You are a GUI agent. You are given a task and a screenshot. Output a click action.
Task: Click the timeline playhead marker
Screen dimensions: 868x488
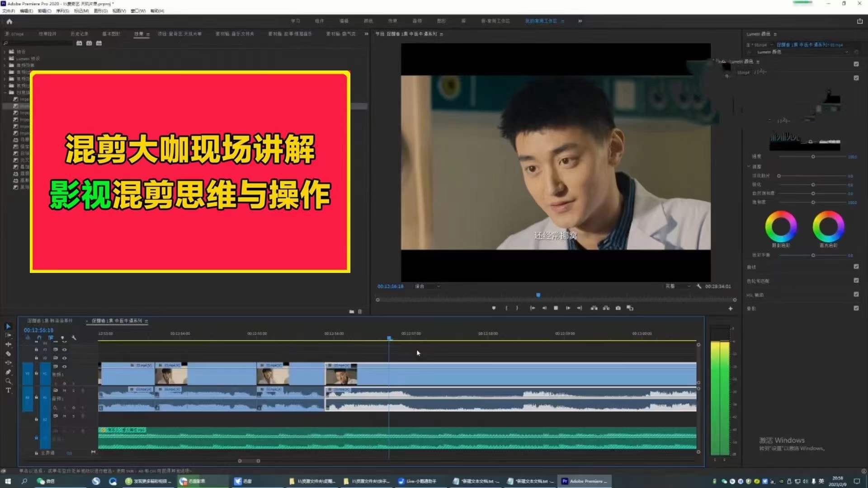[389, 338]
